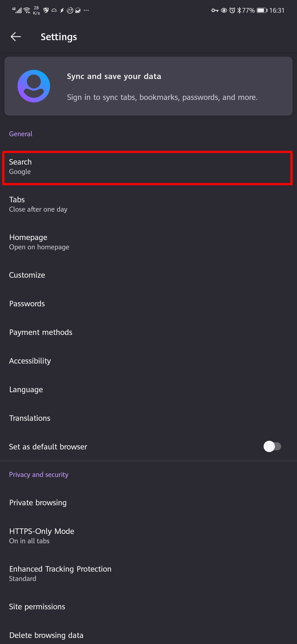Tap the back arrow icon
The width and height of the screenshot is (297, 644).
tap(16, 37)
